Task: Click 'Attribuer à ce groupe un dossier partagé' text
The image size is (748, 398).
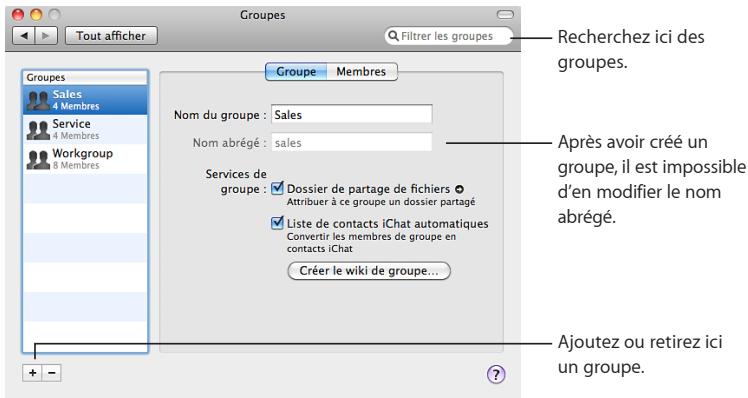Action: click(x=381, y=202)
